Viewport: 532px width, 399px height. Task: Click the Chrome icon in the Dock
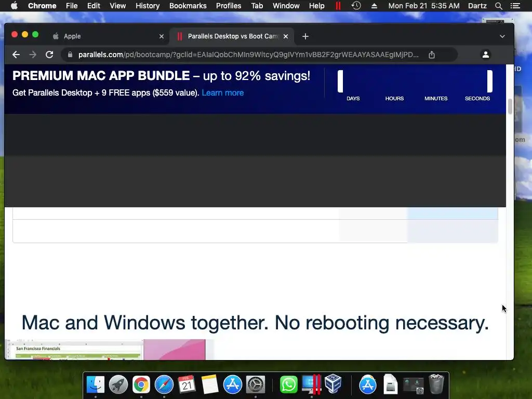click(x=141, y=384)
